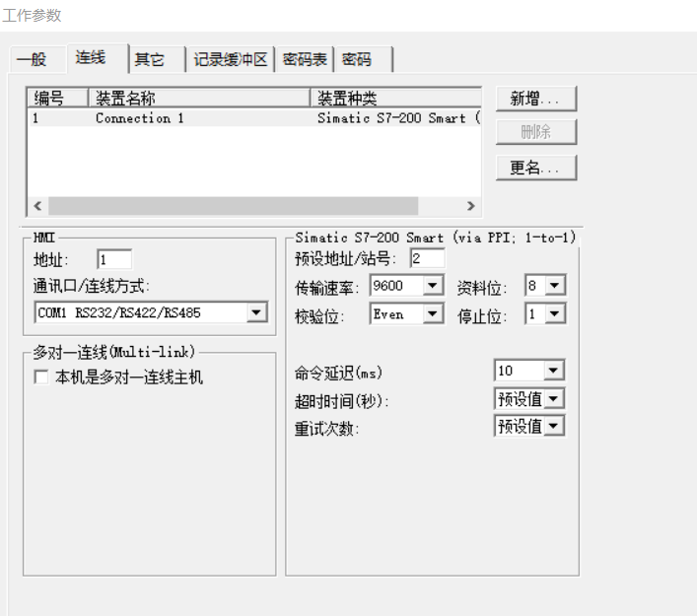Click the list's right scroll arrow

click(x=470, y=206)
